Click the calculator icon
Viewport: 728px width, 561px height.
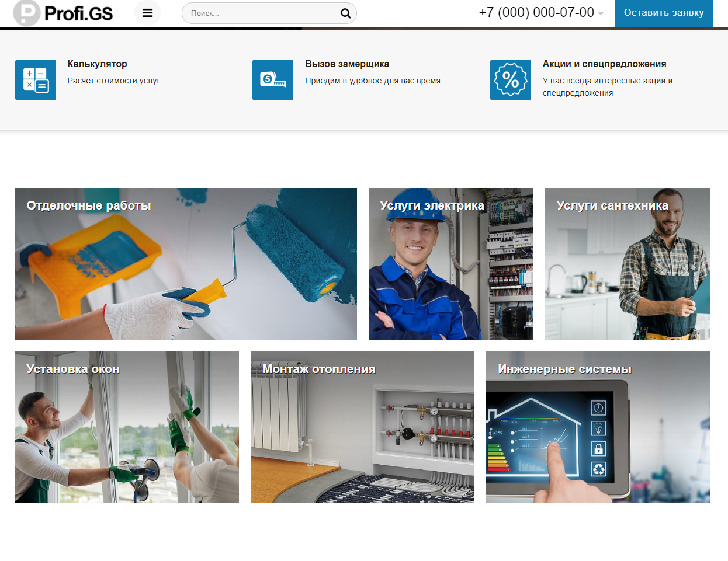pyautogui.click(x=36, y=80)
